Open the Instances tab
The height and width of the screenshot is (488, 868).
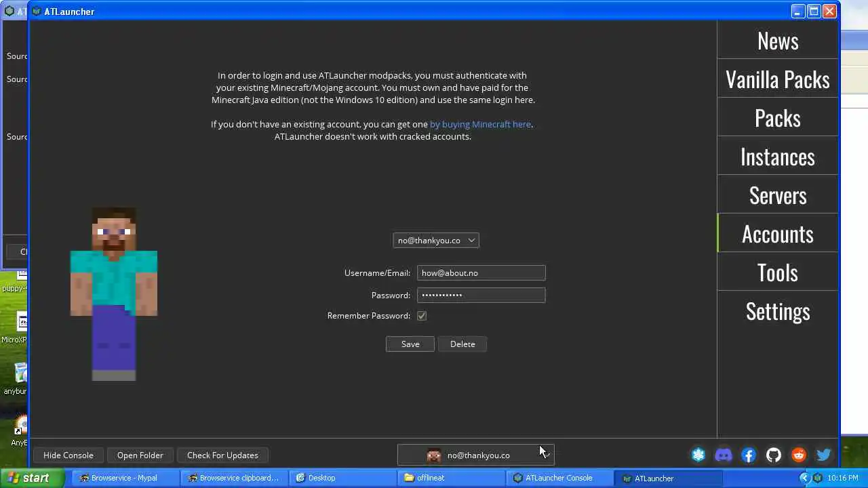pyautogui.click(x=778, y=157)
